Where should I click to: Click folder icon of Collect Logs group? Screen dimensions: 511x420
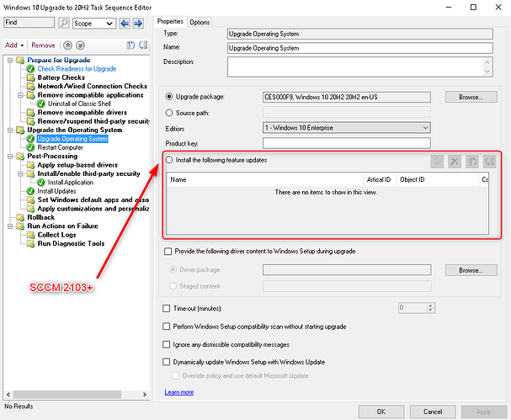tap(30, 235)
